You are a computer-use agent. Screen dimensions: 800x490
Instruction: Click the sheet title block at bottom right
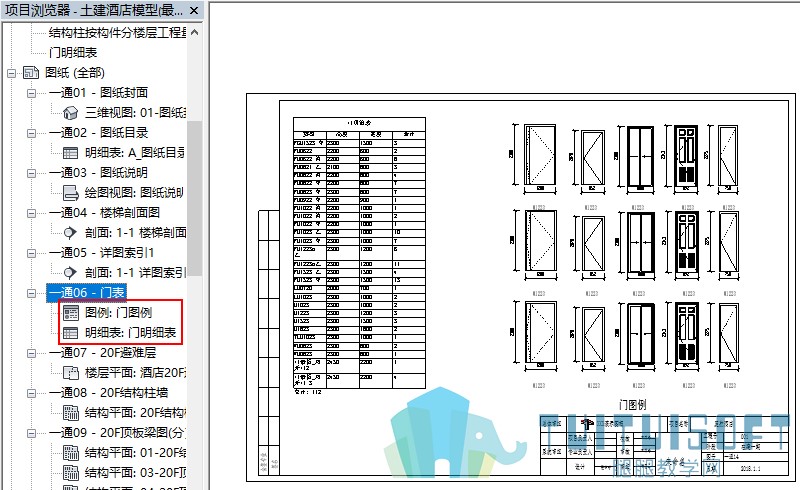pyautogui.click(x=664, y=445)
